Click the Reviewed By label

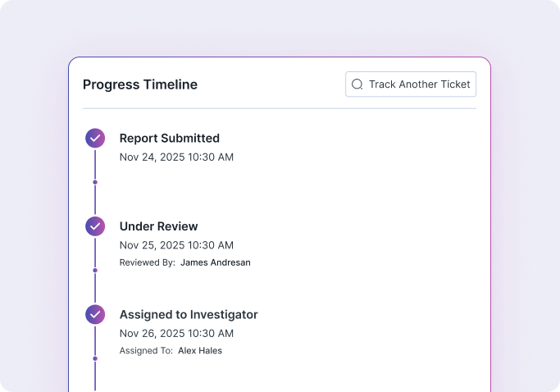pos(148,263)
